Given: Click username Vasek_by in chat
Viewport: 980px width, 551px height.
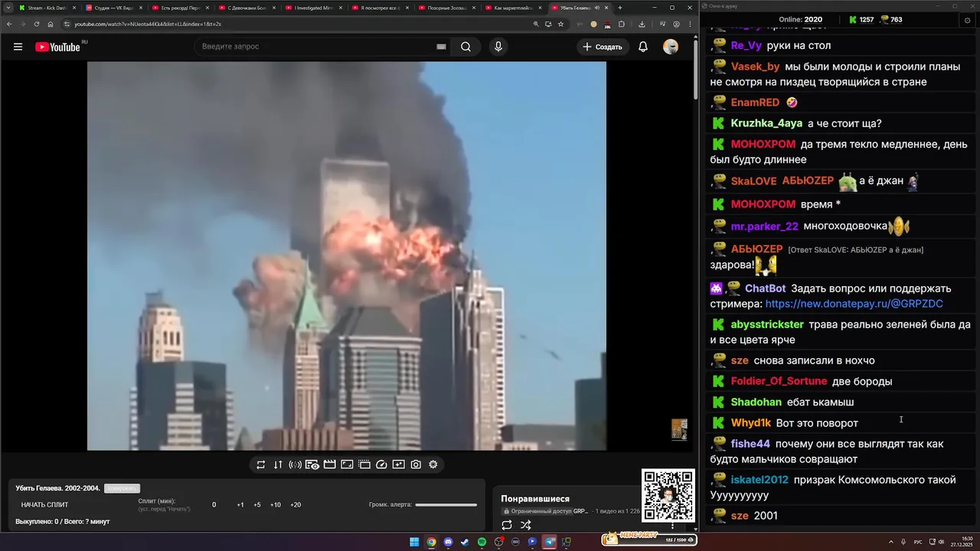Looking at the screenshot, I should point(755,67).
